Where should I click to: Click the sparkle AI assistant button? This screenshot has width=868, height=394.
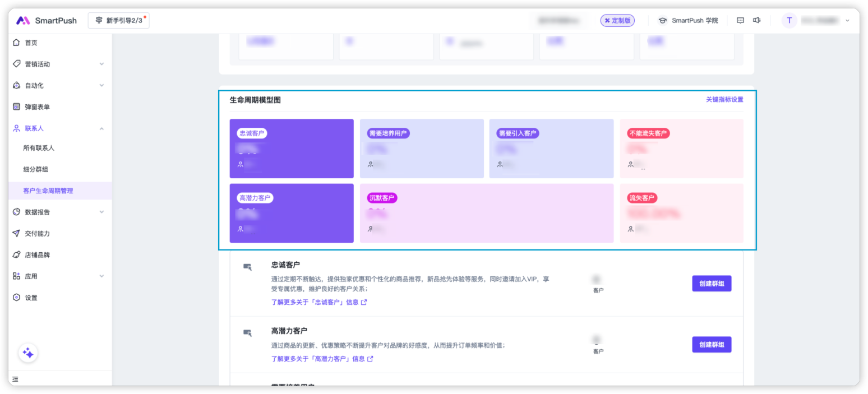[x=28, y=353]
